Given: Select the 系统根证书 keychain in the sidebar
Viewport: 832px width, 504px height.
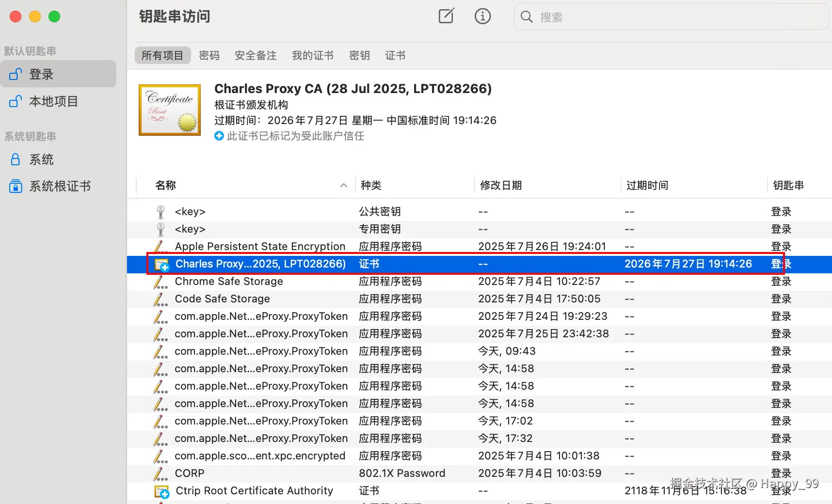Looking at the screenshot, I should 58,186.
